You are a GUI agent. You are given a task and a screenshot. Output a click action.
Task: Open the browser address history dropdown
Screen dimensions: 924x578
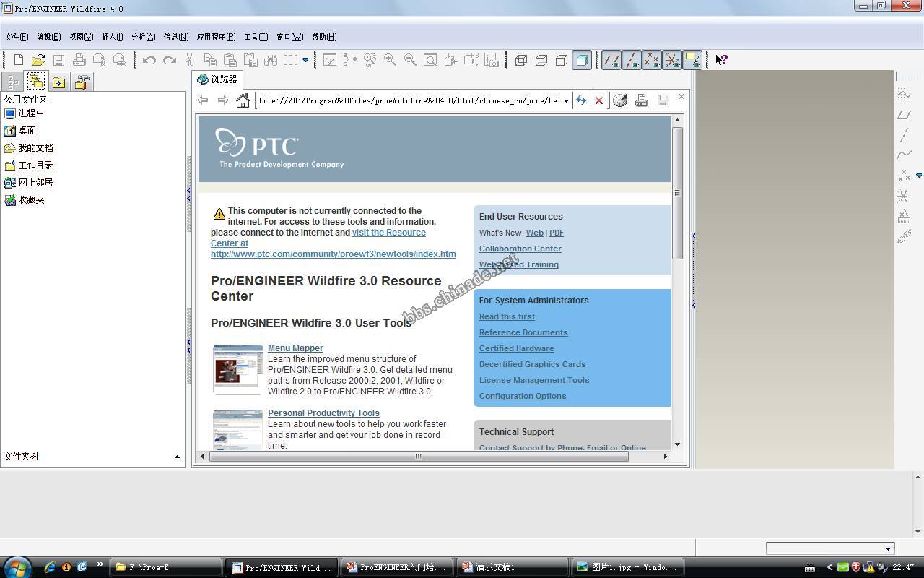click(x=566, y=100)
